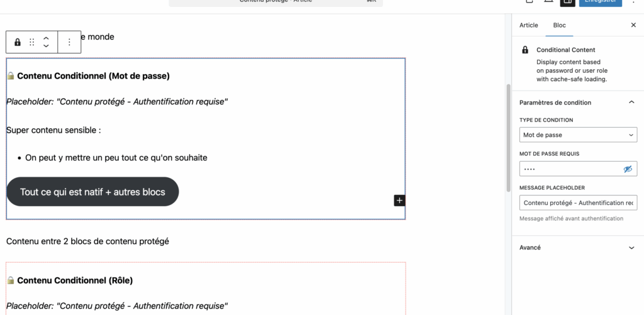Click heading 'Contenu Conditionnel (Mot de passe)'
Viewport: 644px width, 315px height.
[x=93, y=76]
